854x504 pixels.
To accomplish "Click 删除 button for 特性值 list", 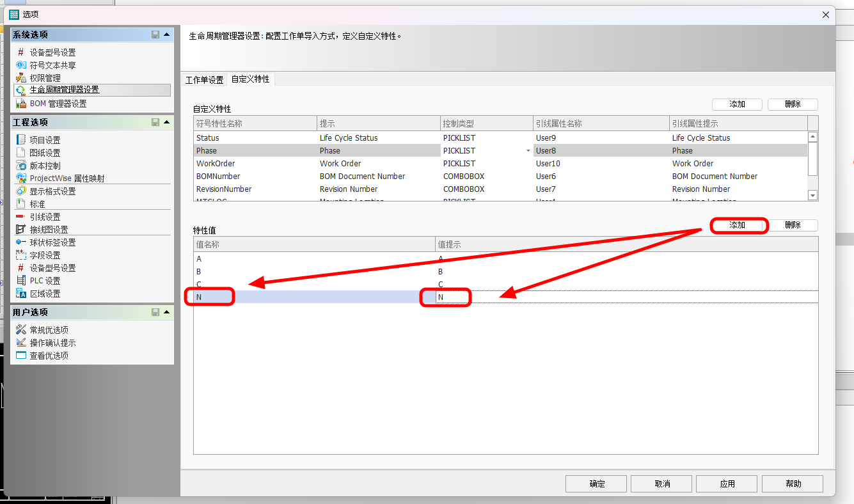I will 793,225.
